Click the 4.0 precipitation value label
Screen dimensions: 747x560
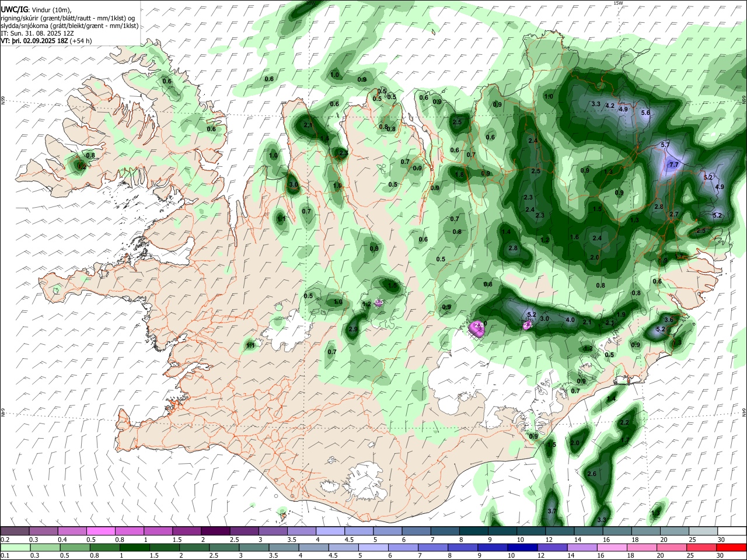coord(570,320)
